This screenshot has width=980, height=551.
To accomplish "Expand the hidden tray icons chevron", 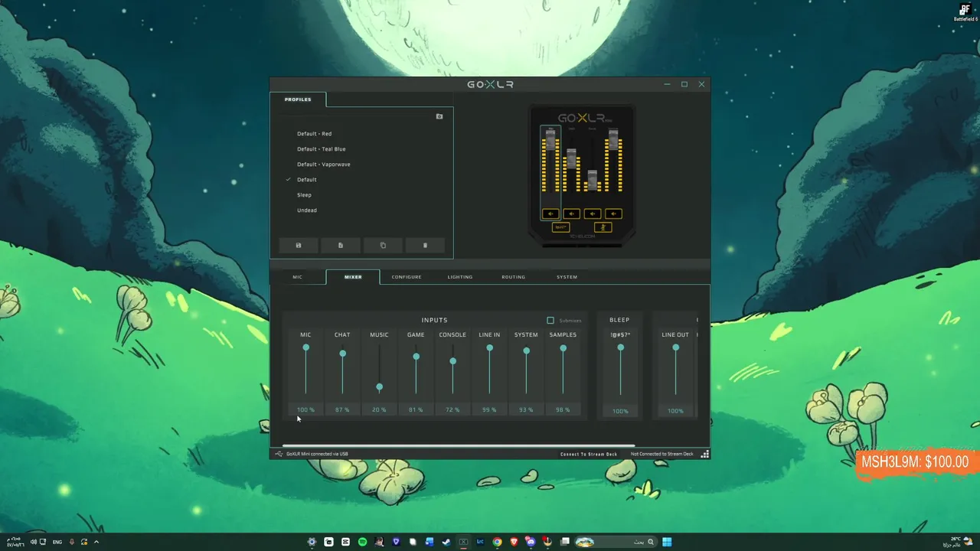I will (x=96, y=542).
